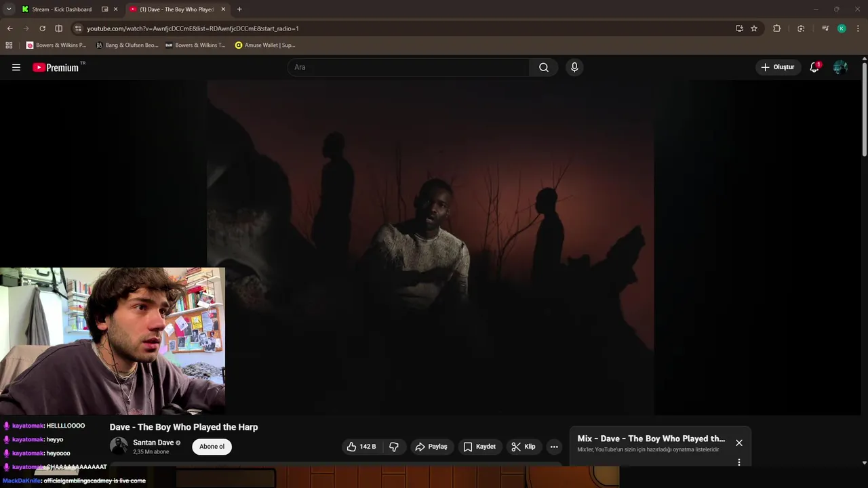The image size is (868, 488).
Task: Share the video with Paylaş
Action: (x=431, y=447)
